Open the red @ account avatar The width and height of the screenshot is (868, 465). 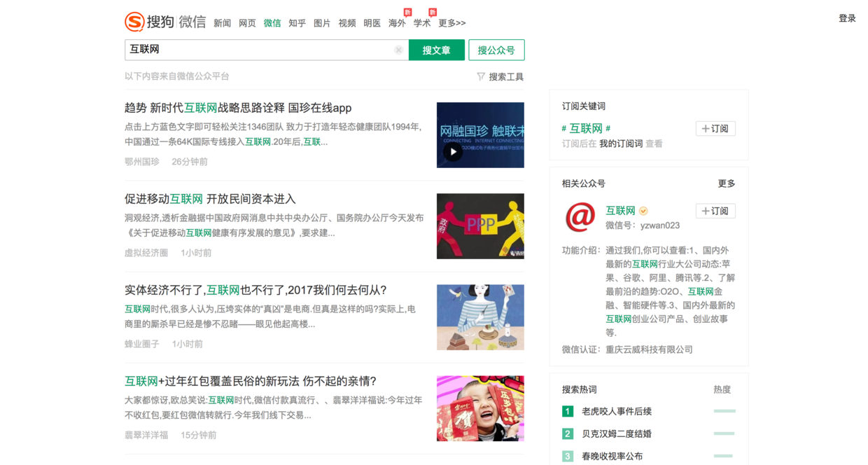[580, 217]
